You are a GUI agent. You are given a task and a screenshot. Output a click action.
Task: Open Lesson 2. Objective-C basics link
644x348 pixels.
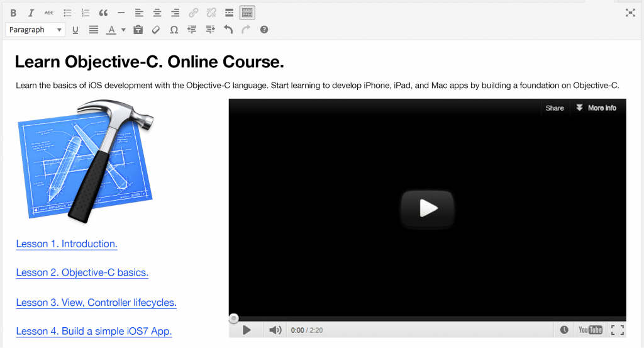tap(82, 272)
